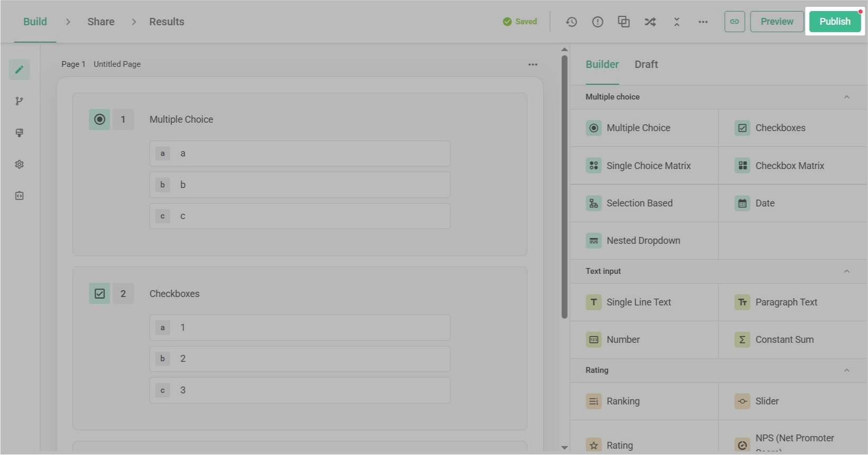The image size is (868, 455).
Task: Click the copy link icon button
Action: pyautogui.click(x=735, y=22)
